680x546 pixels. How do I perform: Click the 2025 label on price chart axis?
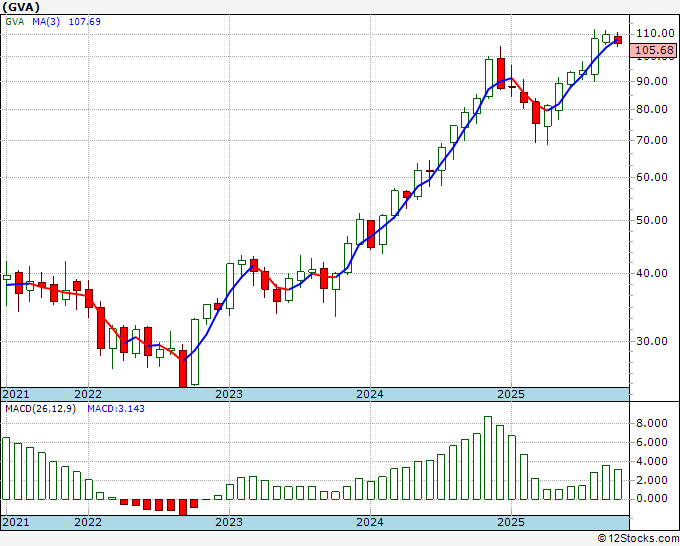point(511,394)
